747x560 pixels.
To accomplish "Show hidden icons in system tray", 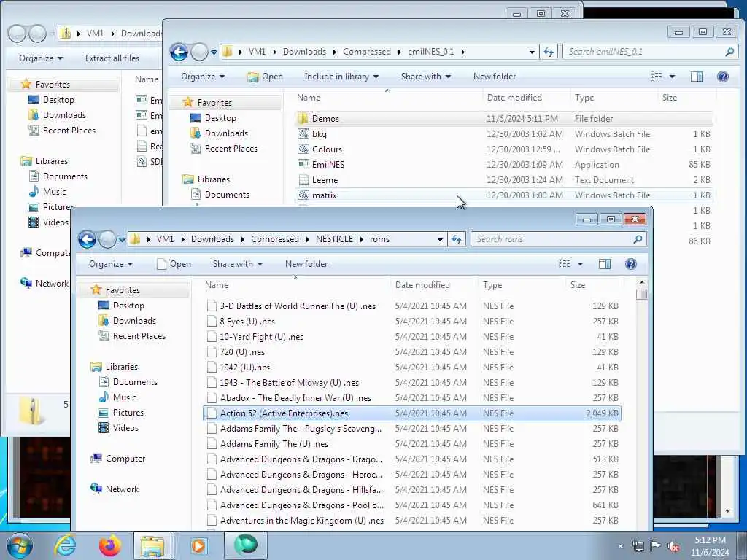I will 620,547.
